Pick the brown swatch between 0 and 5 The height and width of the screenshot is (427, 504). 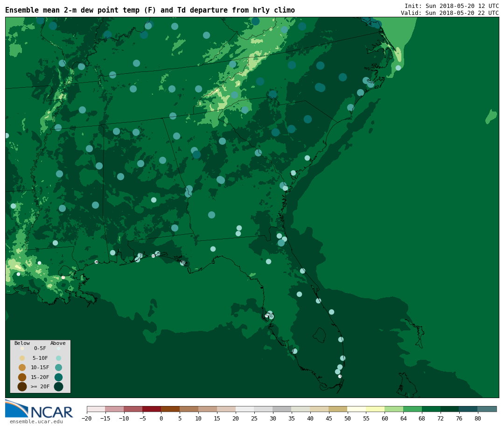tap(170, 409)
